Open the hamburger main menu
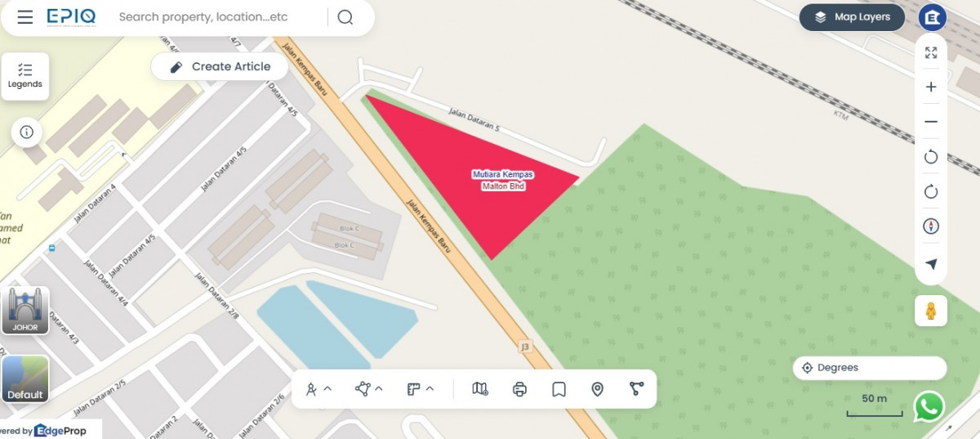This screenshot has width=980, height=439. point(25,17)
